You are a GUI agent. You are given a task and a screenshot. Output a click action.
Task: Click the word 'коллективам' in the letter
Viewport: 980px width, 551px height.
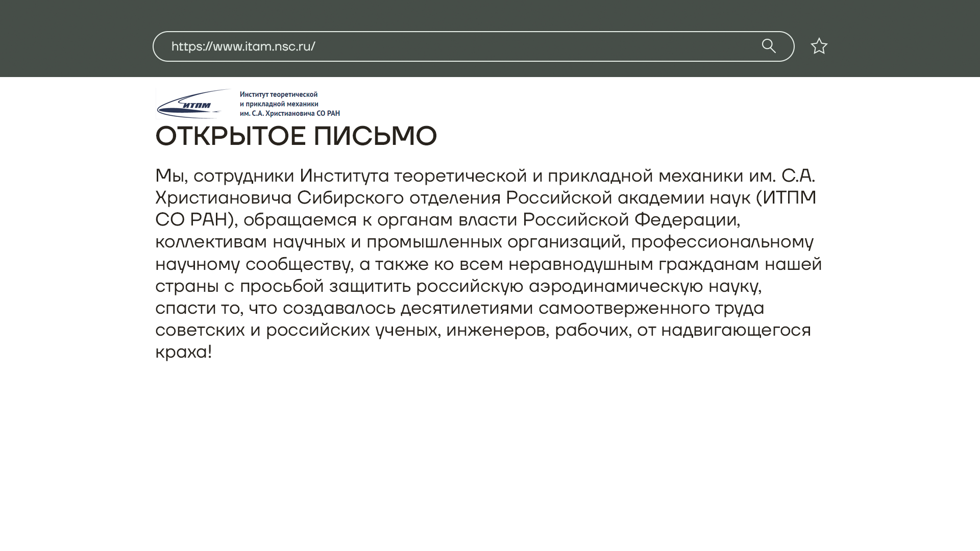coord(211,242)
